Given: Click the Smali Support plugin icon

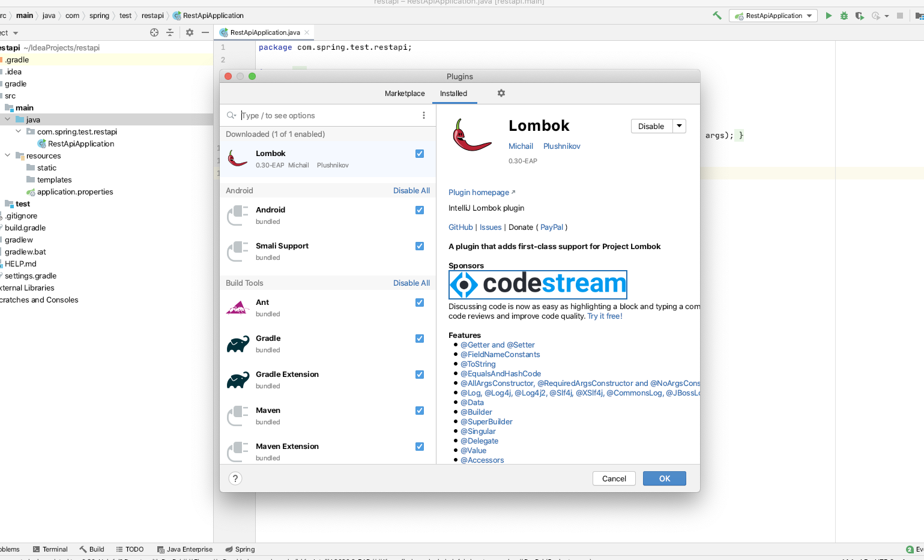Looking at the screenshot, I should (238, 251).
